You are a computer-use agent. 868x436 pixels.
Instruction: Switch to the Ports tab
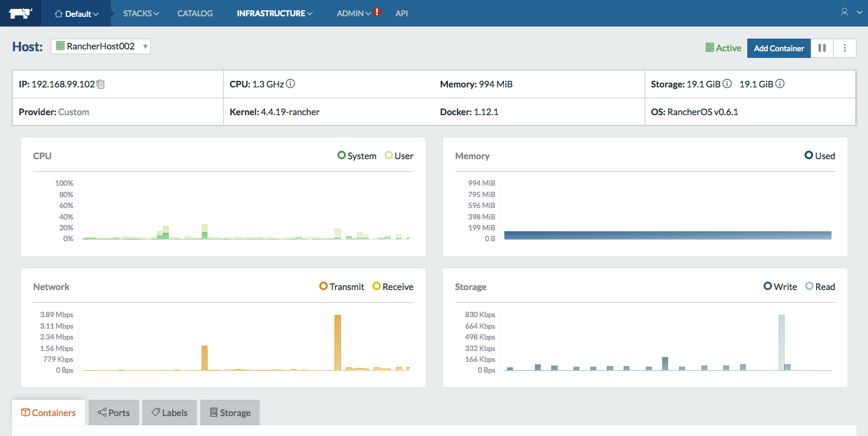click(x=114, y=412)
